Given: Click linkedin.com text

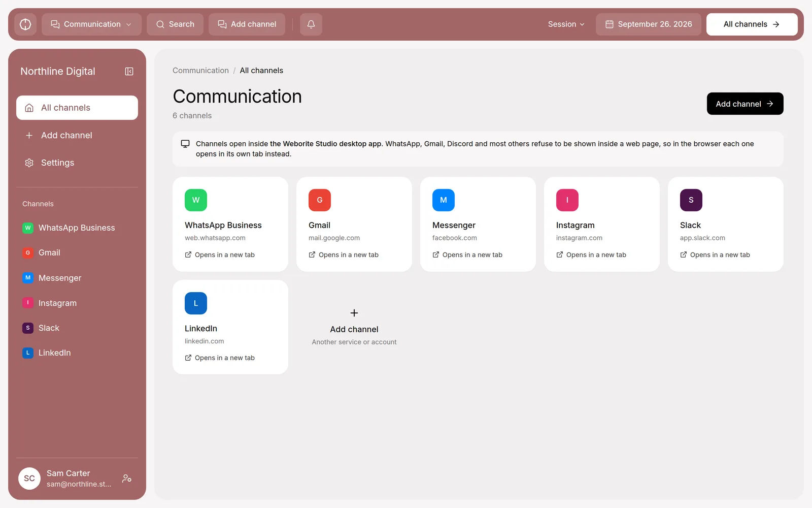Looking at the screenshot, I should click(204, 341).
